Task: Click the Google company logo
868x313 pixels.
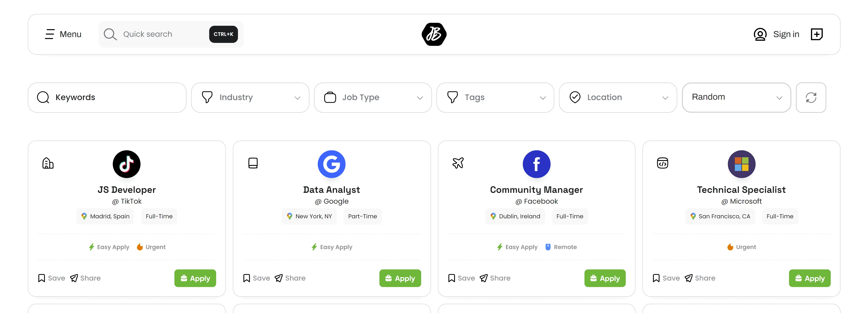Action: tap(332, 164)
